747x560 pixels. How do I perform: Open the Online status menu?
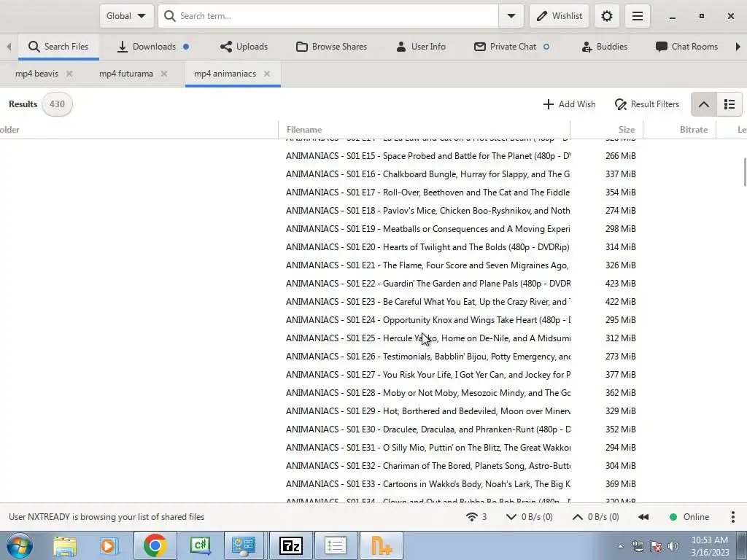[689, 517]
